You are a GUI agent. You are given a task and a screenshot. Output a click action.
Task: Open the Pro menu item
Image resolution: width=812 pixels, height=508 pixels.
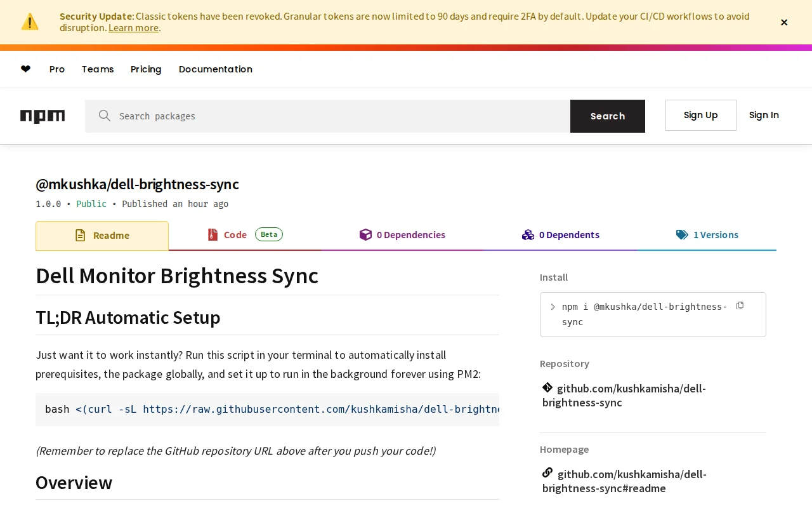(57, 69)
